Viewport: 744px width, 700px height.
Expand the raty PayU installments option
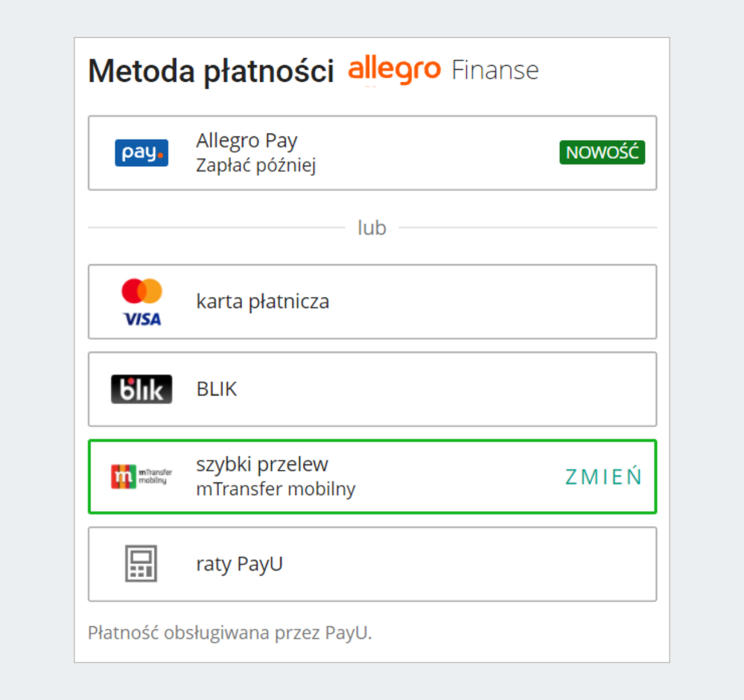[372, 564]
